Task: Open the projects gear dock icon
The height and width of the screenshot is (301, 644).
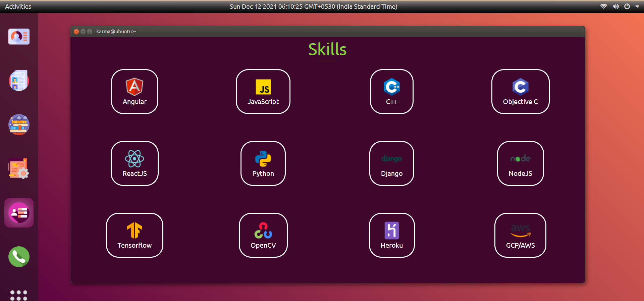Action: click(19, 168)
